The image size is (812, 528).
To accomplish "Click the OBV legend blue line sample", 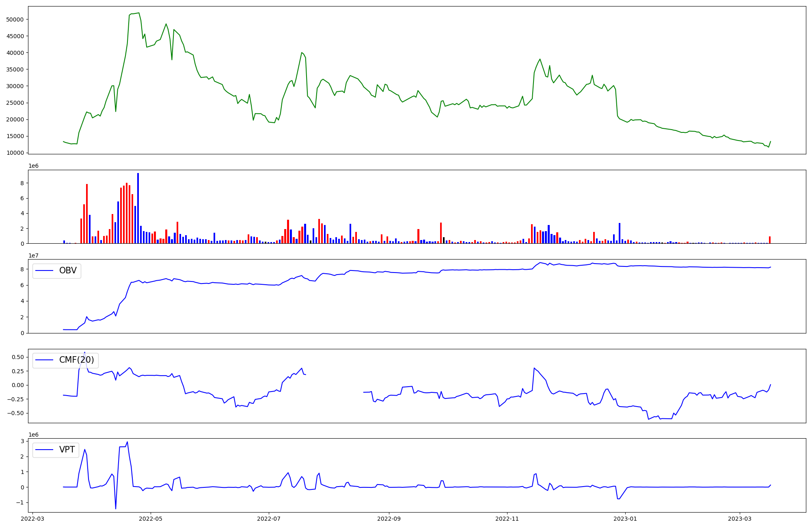I will pyautogui.click(x=45, y=270).
